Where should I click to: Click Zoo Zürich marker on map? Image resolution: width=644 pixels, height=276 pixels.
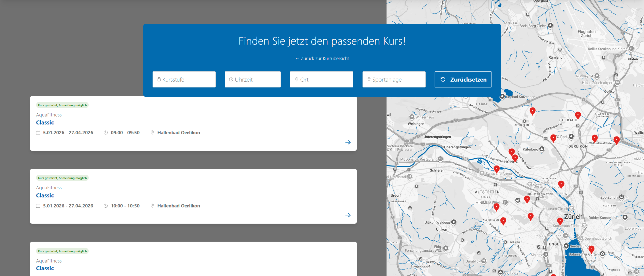click(x=621, y=197)
